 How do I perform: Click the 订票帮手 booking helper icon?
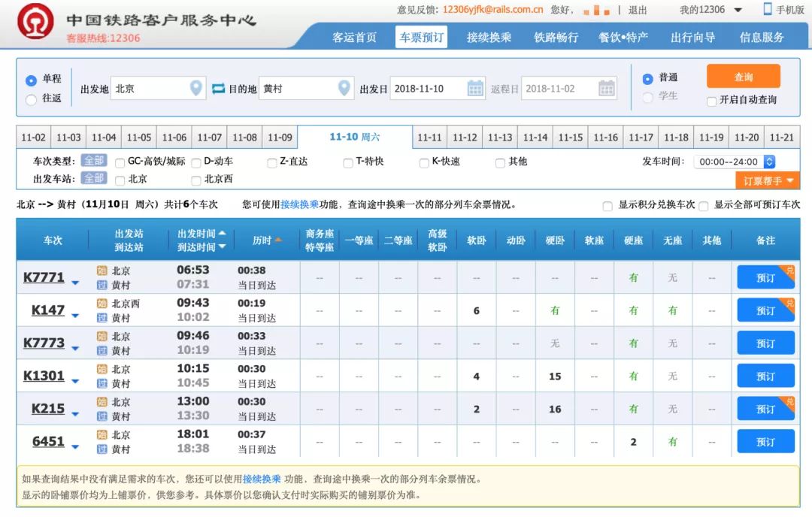point(768,180)
